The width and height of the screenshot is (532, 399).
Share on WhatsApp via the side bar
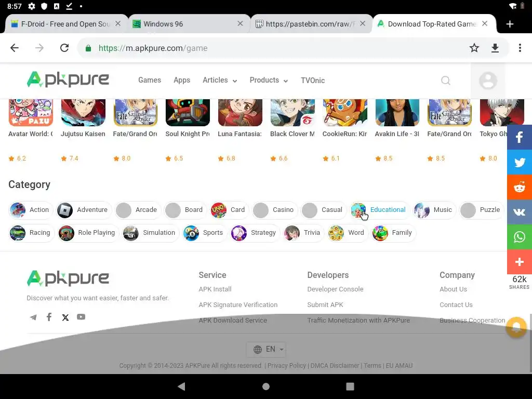pyautogui.click(x=520, y=237)
